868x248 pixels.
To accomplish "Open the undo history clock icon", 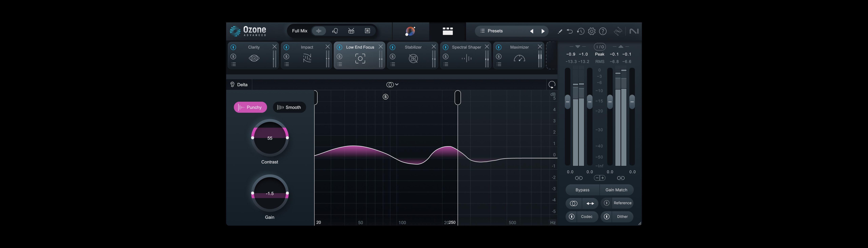I will click(580, 31).
